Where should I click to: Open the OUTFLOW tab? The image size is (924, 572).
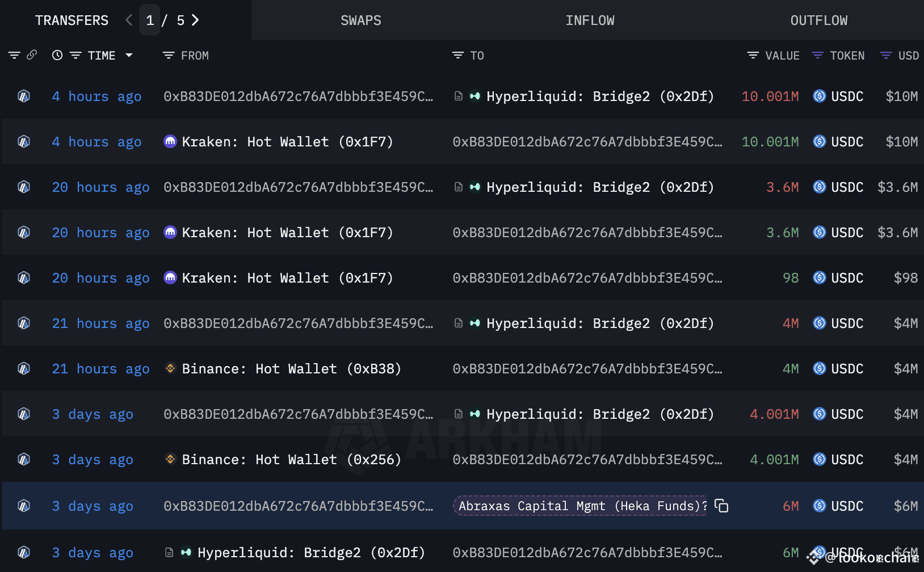tap(818, 20)
